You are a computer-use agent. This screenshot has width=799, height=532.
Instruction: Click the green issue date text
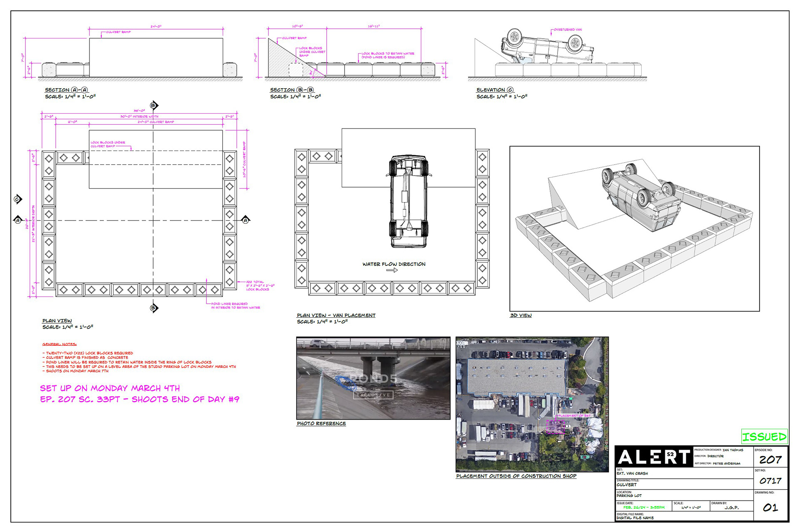tap(644, 507)
